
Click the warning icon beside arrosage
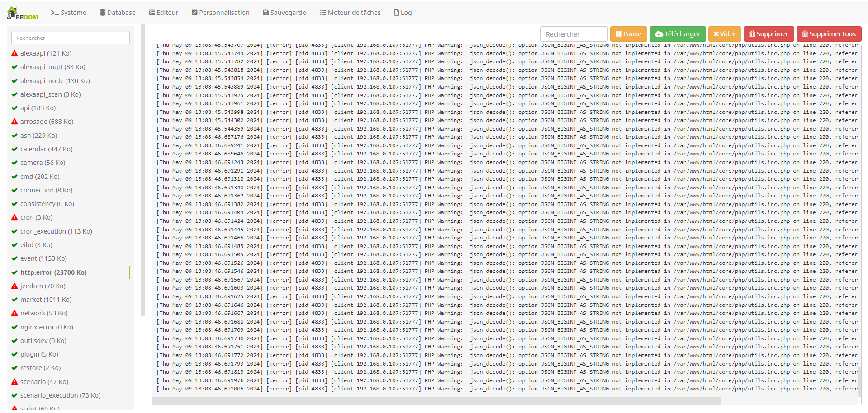(x=14, y=122)
